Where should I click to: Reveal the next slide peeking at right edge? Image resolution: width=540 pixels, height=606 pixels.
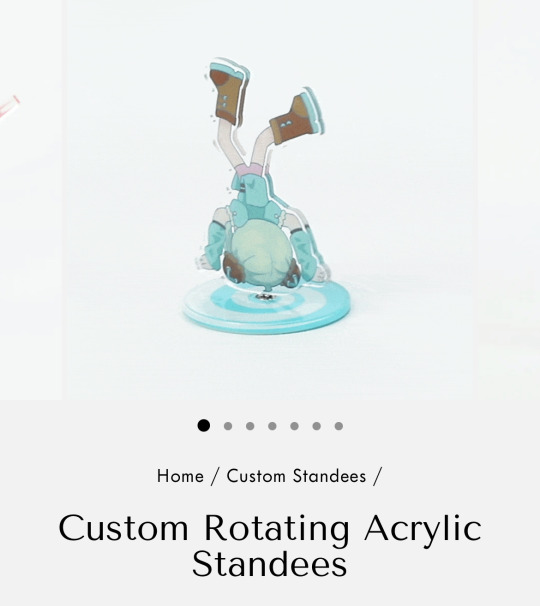(x=508, y=200)
